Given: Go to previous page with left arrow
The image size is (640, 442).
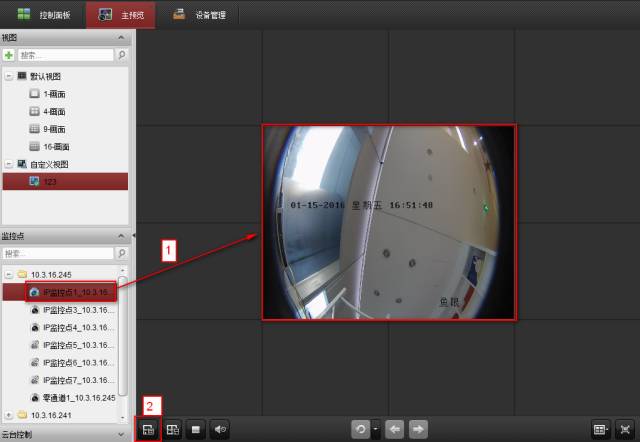Looking at the screenshot, I should tap(395, 429).
